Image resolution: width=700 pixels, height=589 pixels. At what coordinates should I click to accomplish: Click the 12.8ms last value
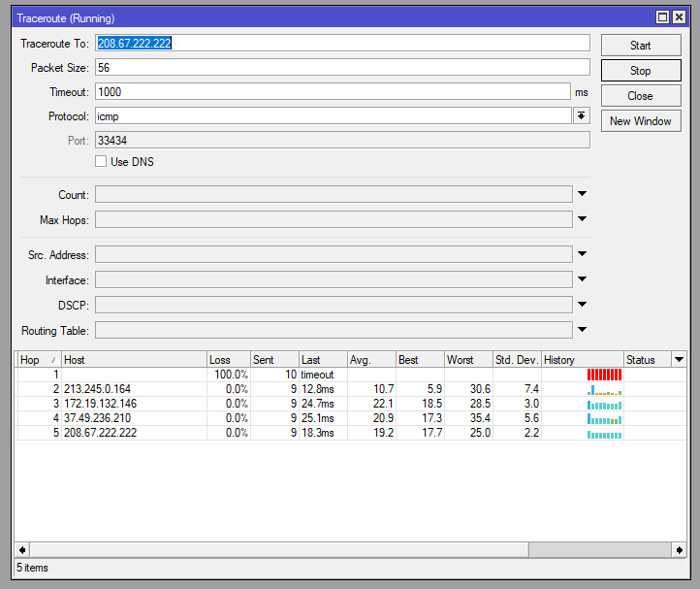click(317, 389)
